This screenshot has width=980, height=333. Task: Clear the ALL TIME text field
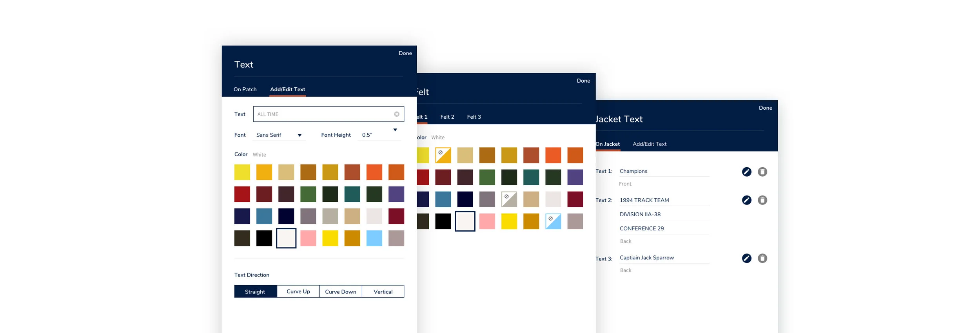point(397,114)
